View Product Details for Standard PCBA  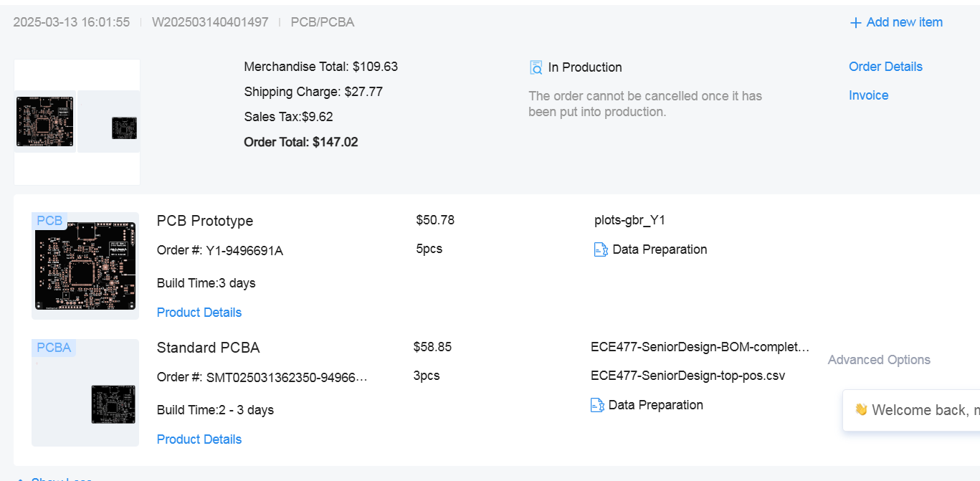(199, 439)
